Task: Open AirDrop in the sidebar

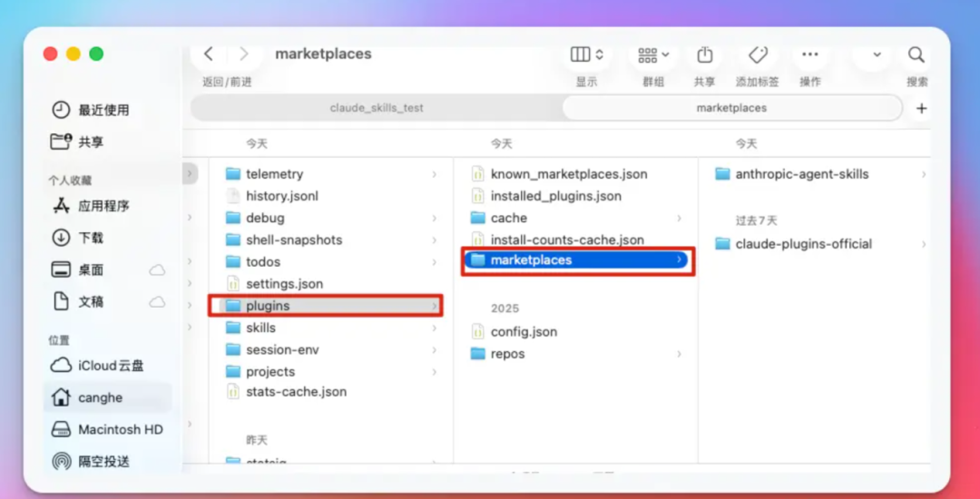Action: point(92,462)
